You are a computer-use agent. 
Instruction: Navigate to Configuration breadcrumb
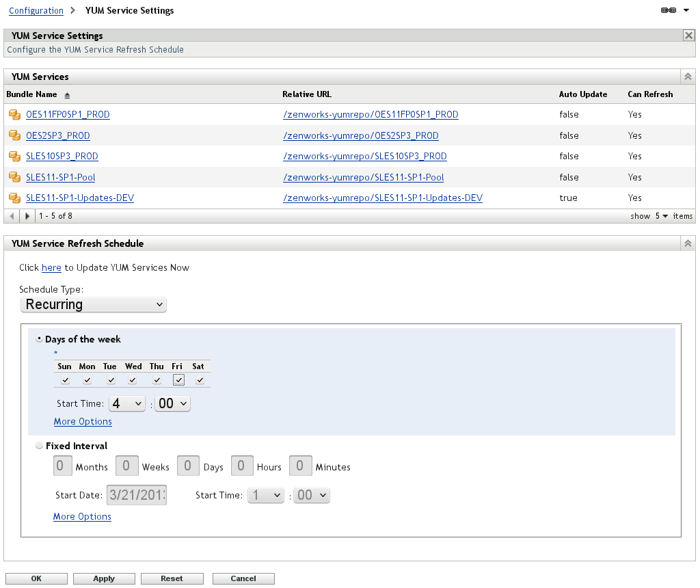pyautogui.click(x=36, y=11)
